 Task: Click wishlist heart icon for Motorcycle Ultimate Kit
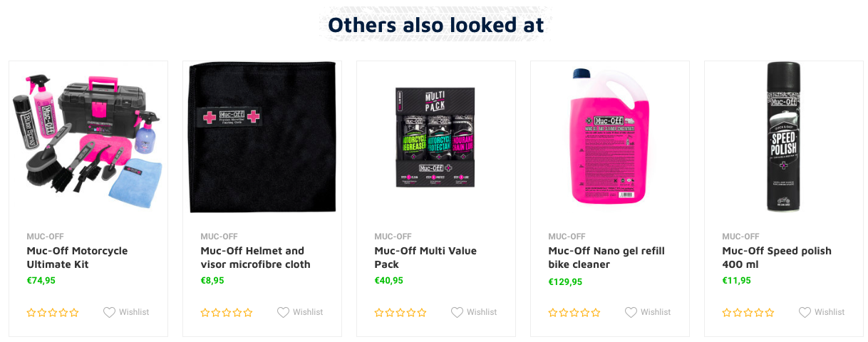point(109,312)
